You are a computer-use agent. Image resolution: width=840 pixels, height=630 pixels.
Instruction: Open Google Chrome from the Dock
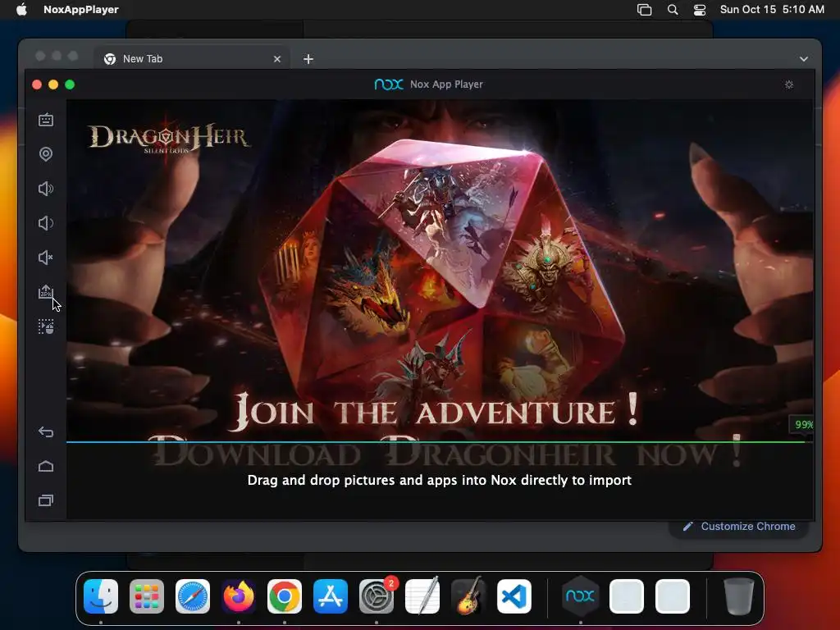click(x=285, y=596)
